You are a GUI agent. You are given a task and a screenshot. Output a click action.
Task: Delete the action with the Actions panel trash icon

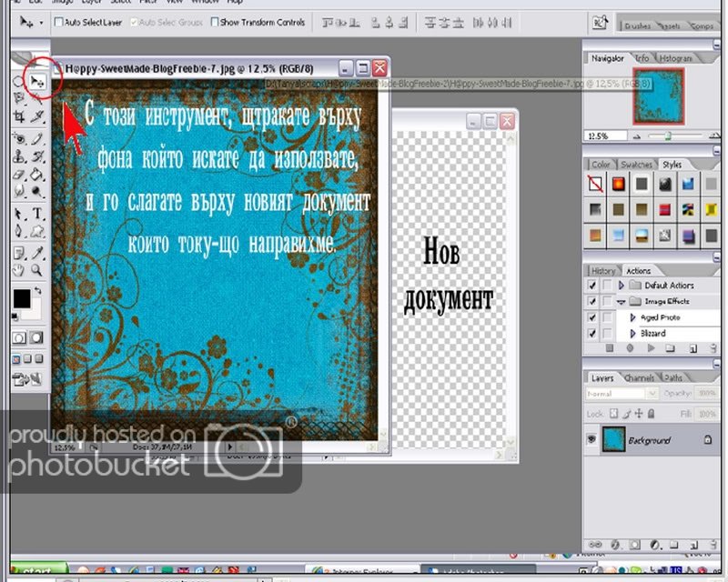713,347
